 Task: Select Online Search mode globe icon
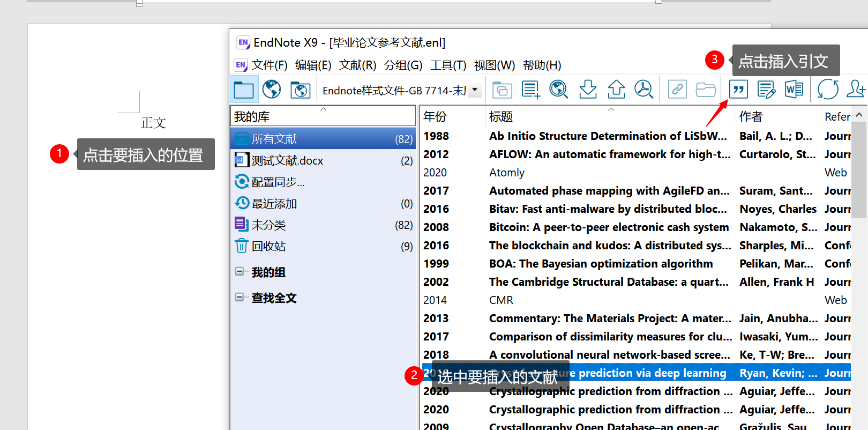pos(272,90)
